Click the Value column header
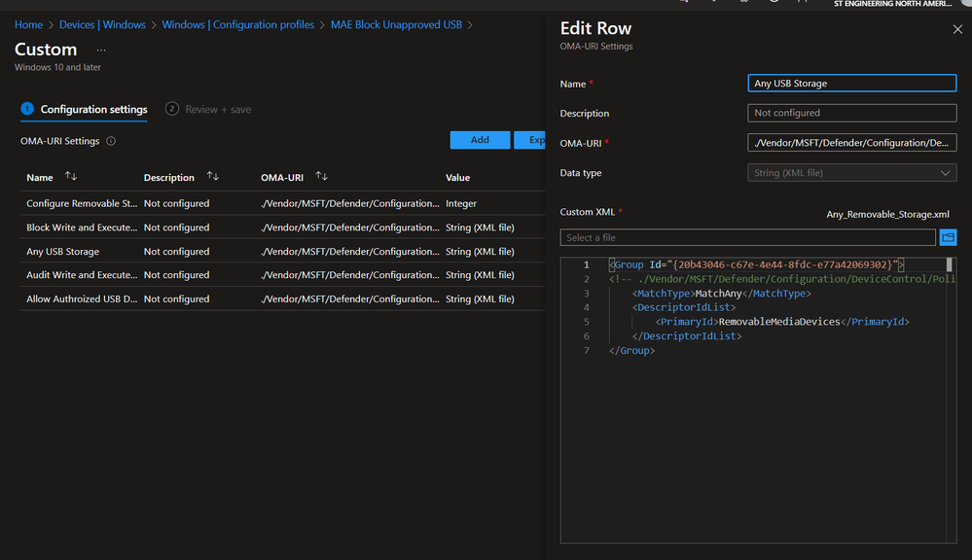Screen dimensions: 972x560 [457, 178]
